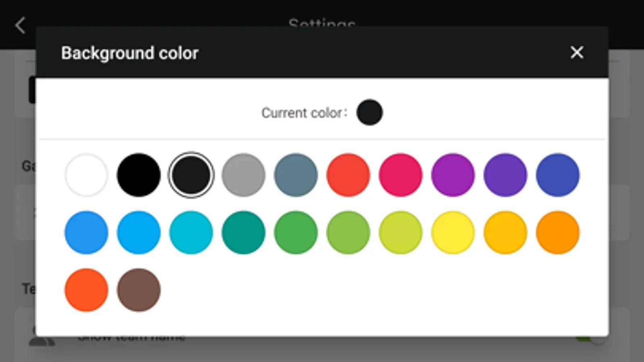Pick the pure black swatch beside white

[139, 175]
